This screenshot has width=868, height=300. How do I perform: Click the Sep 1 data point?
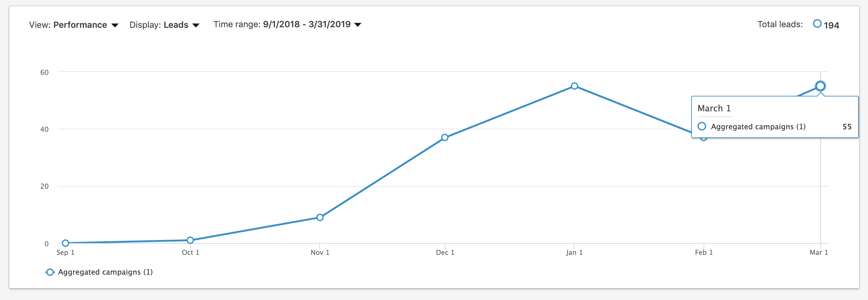(x=66, y=243)
